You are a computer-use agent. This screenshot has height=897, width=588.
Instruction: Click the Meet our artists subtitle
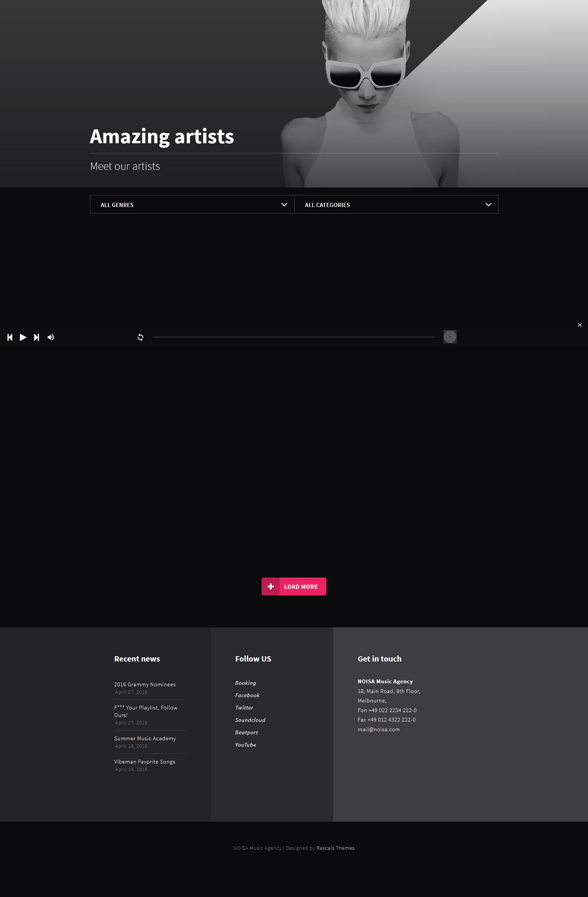(125, 166)
